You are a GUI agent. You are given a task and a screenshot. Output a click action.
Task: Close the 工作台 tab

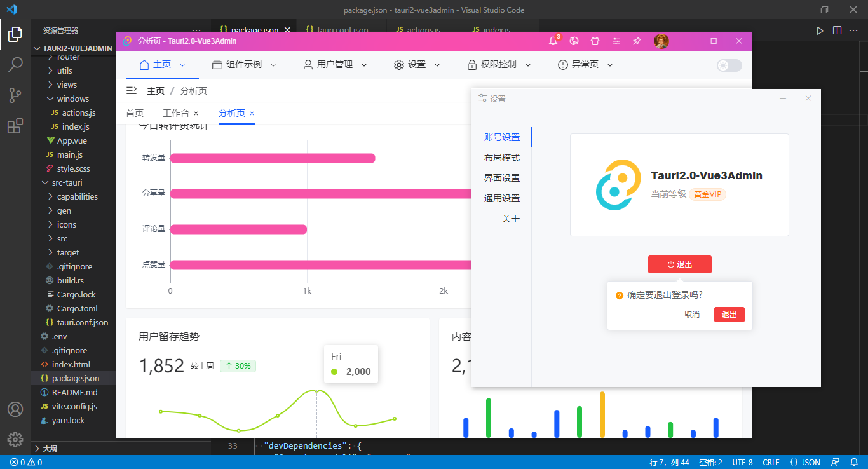click(196, 113)
